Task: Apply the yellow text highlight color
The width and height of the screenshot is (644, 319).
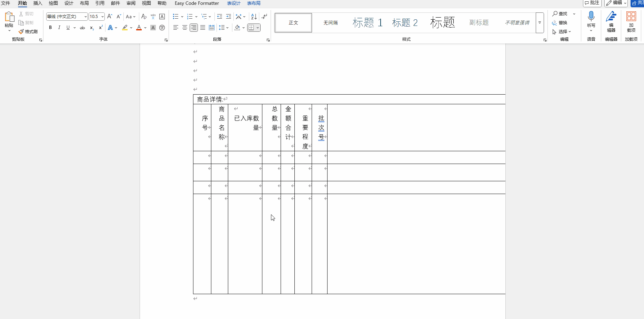Action: [125, 28]
